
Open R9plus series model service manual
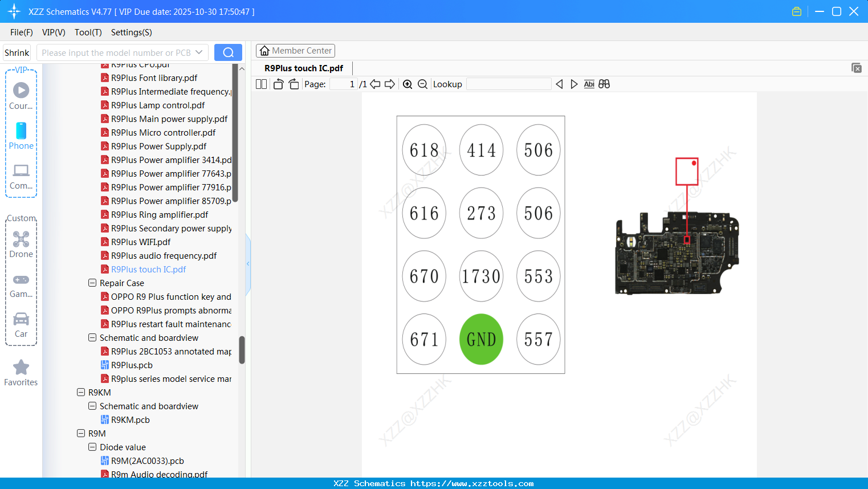pyautogui.click(x=166, y=379)
